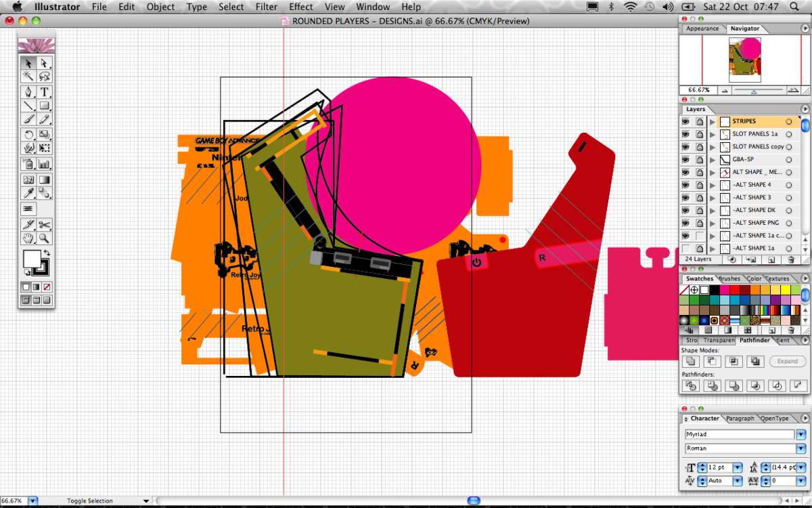Unlock the GBA-SP layer

699,160
